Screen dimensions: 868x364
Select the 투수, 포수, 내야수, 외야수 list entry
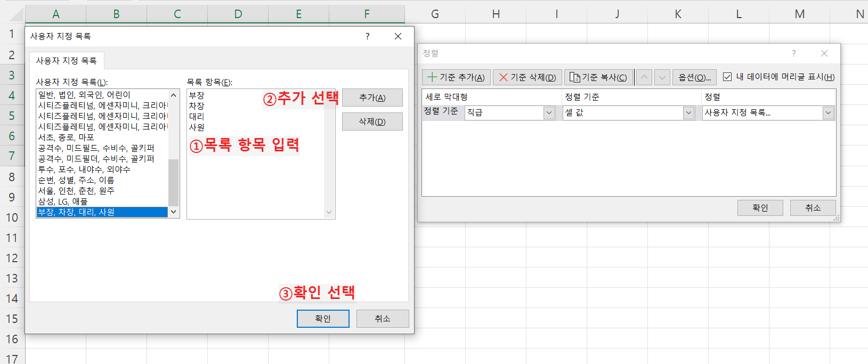[102, 169]
